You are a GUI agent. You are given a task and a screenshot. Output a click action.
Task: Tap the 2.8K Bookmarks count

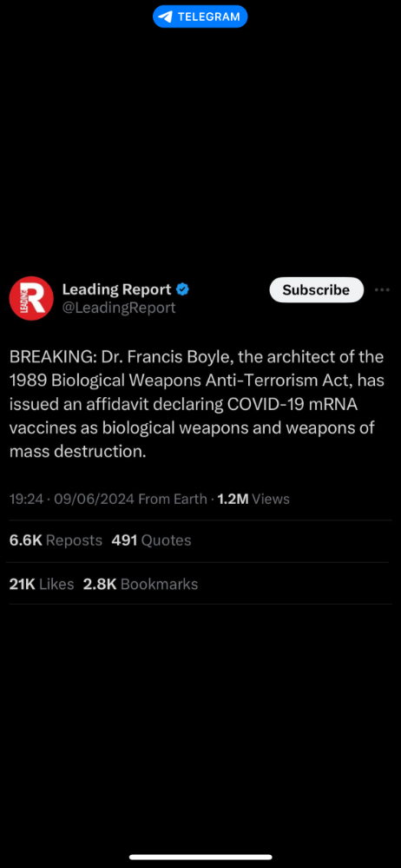pyautogui.click(x=141, y=584)
